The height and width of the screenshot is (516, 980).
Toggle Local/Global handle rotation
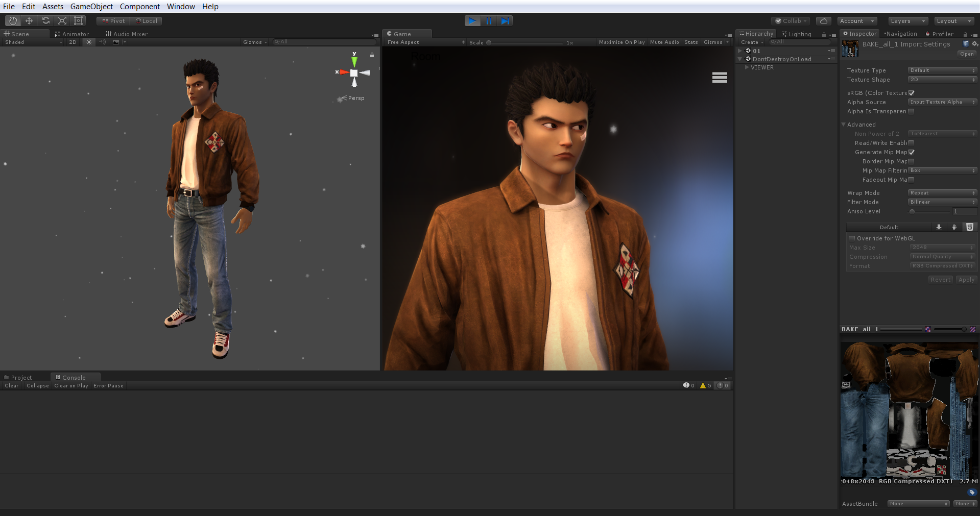(x=146, y=21)
